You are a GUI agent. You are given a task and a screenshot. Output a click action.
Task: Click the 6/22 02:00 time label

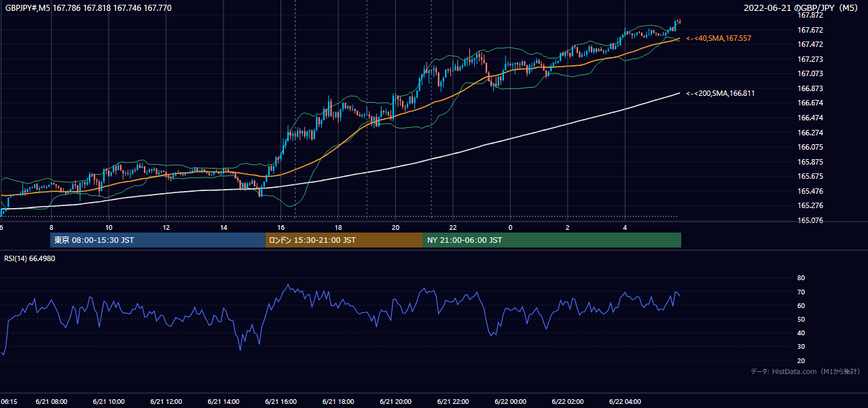pyautogui.click(x=568, y=402)
